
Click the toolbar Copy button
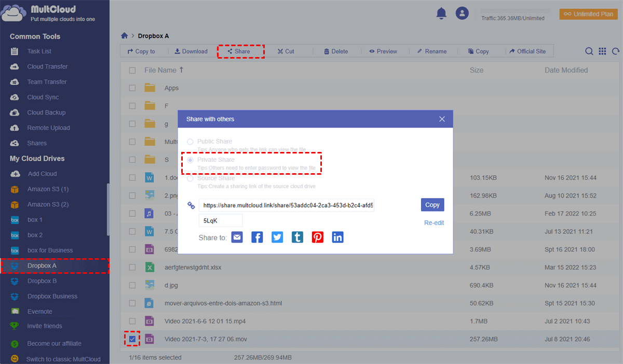[x=478, y=51]
